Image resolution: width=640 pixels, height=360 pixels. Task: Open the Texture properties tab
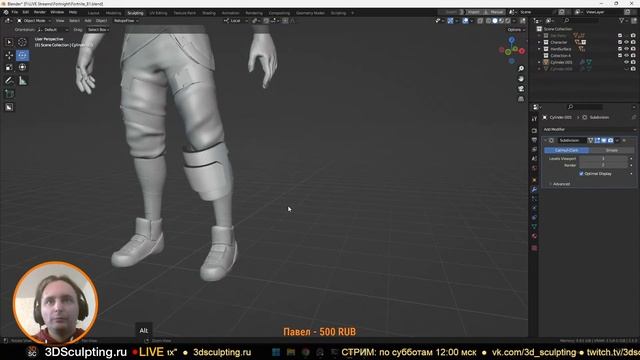tap(534, 248)
